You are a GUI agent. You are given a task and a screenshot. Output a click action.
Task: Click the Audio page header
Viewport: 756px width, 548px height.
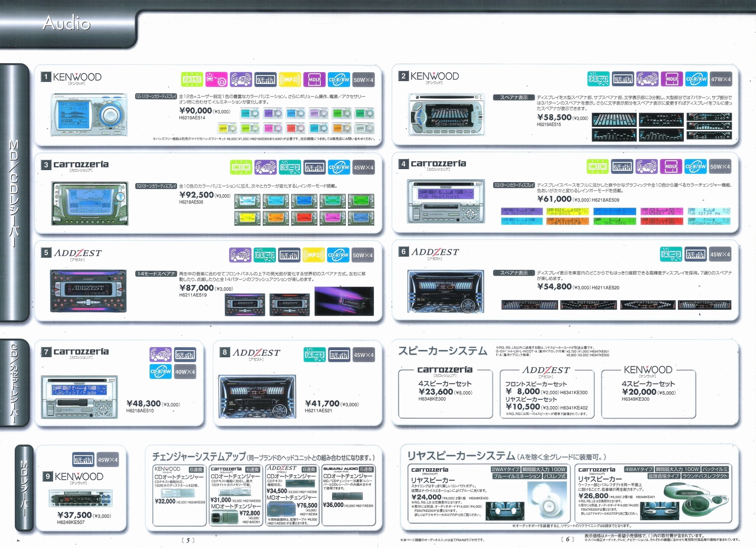click(x=66, y=23)
